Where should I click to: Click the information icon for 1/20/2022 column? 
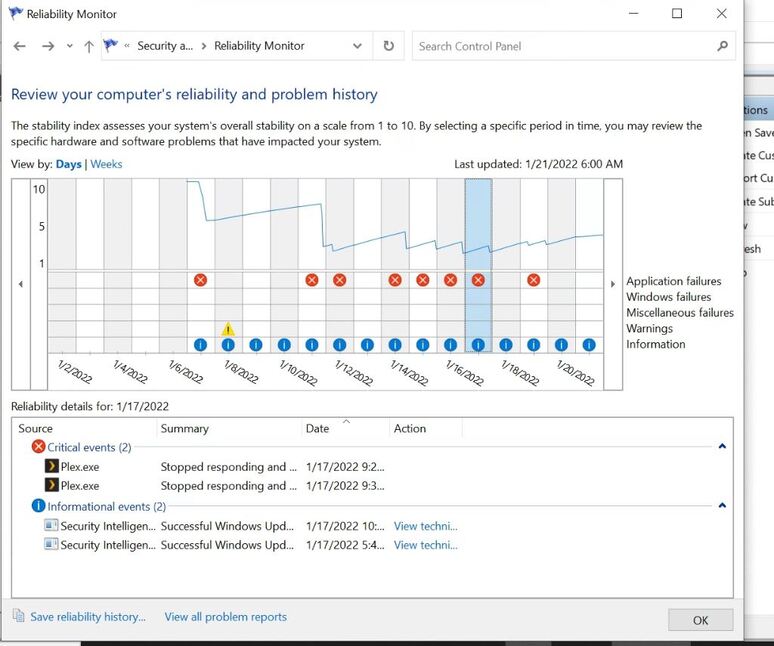click(561, 344)
